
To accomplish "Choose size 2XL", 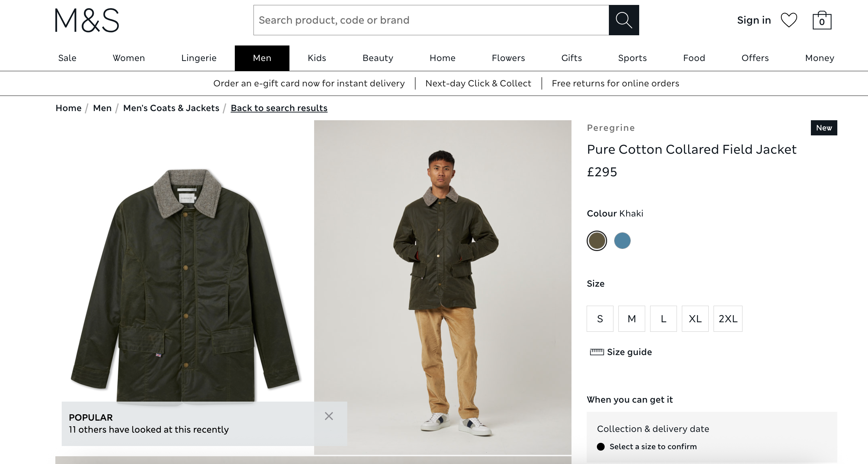I will point(728,319).
